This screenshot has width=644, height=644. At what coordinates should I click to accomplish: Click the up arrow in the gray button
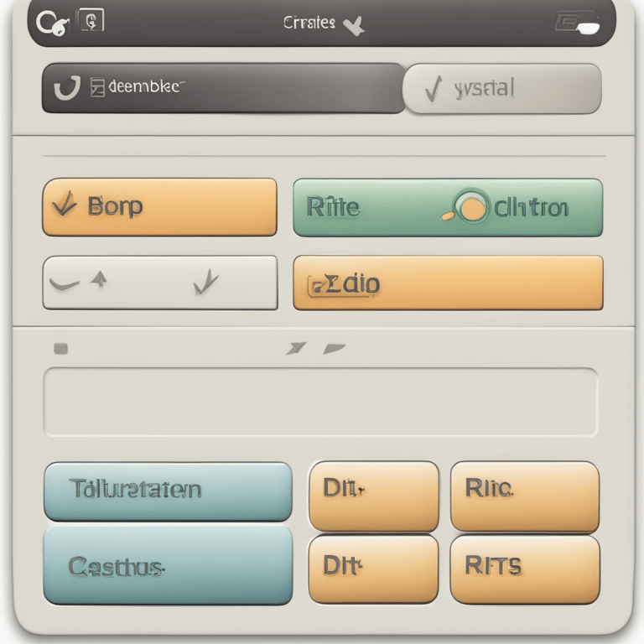coord(99,280)
